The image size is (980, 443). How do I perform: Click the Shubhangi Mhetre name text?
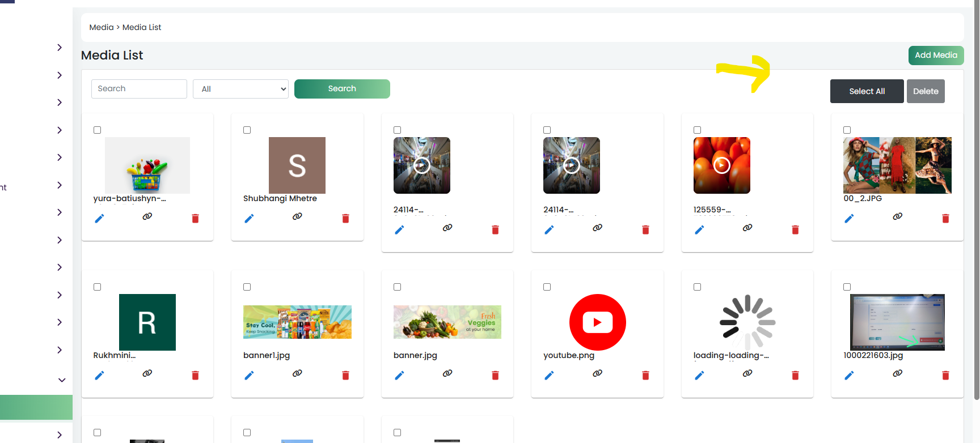(x=280, y=199)
